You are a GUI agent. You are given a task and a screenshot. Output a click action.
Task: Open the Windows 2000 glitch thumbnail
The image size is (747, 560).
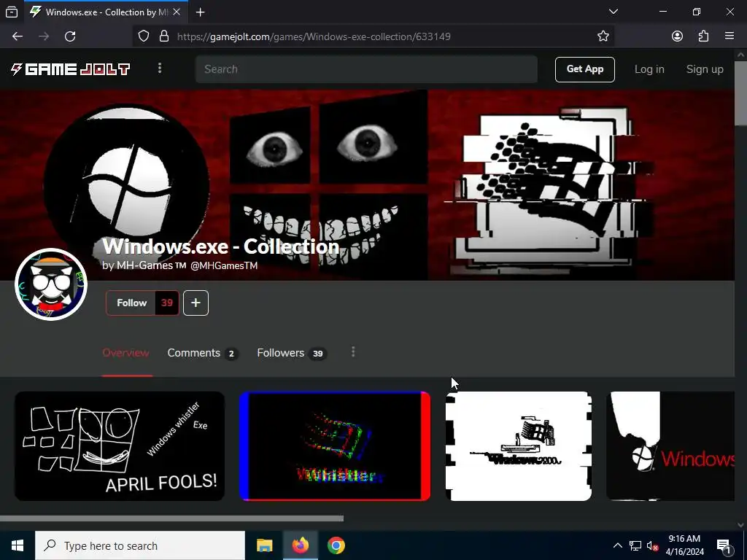(519, 446)
